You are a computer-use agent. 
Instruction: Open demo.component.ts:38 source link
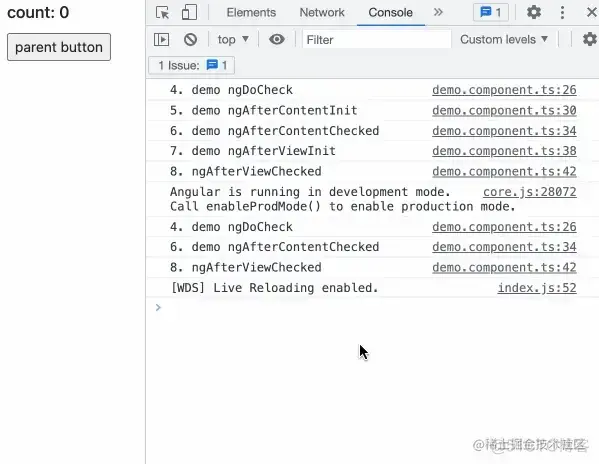tap(504, 151)
